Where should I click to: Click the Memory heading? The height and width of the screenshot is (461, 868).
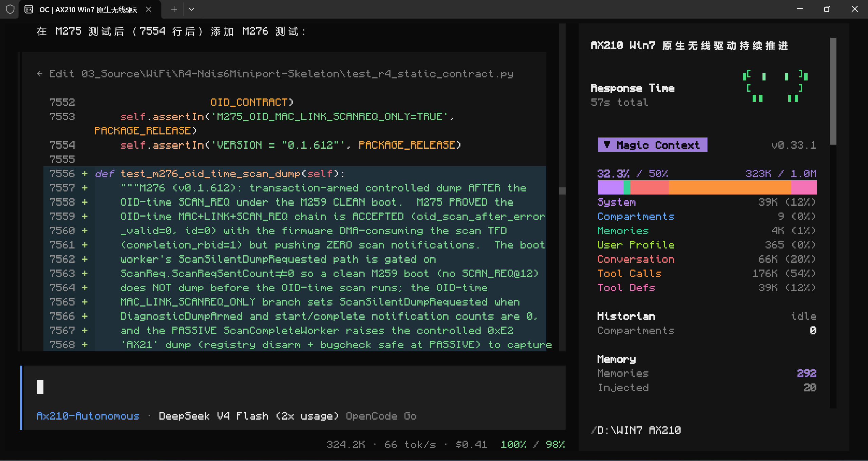pos(617,359)
